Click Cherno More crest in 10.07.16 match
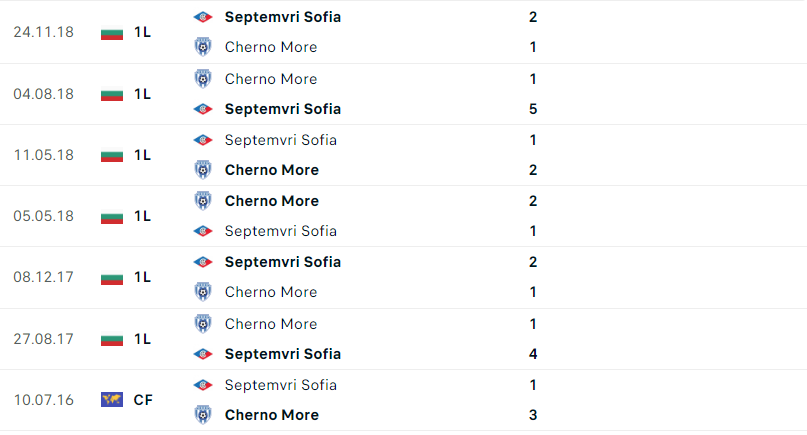Viewport: 807px width, 435px height. 203,415
